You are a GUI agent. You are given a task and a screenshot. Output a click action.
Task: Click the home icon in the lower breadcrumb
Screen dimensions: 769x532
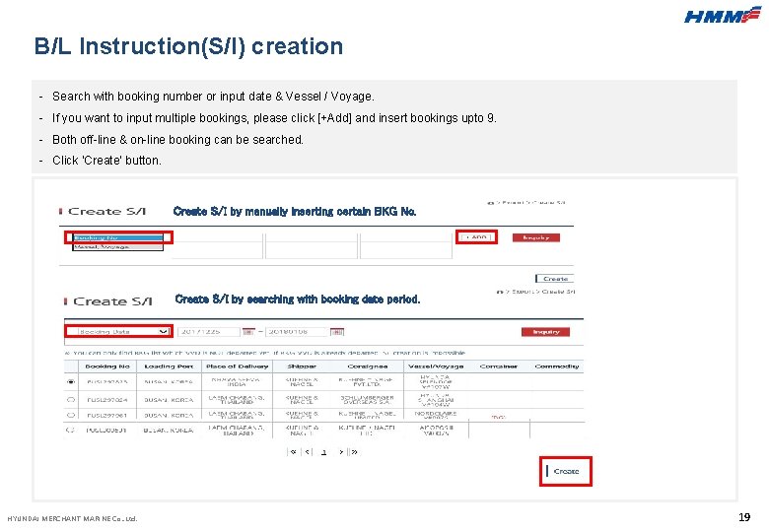tap(500, 292)
